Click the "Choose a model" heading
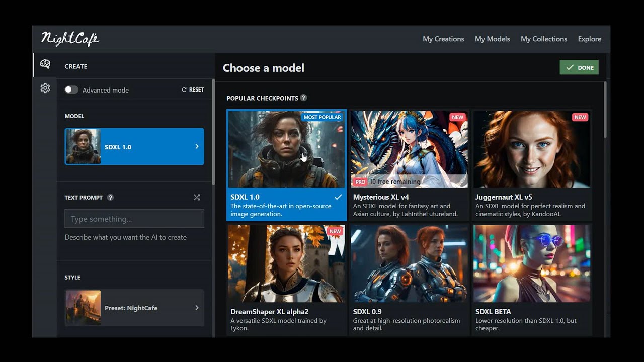This screenshot has width=644, height=362. (264, 68)
